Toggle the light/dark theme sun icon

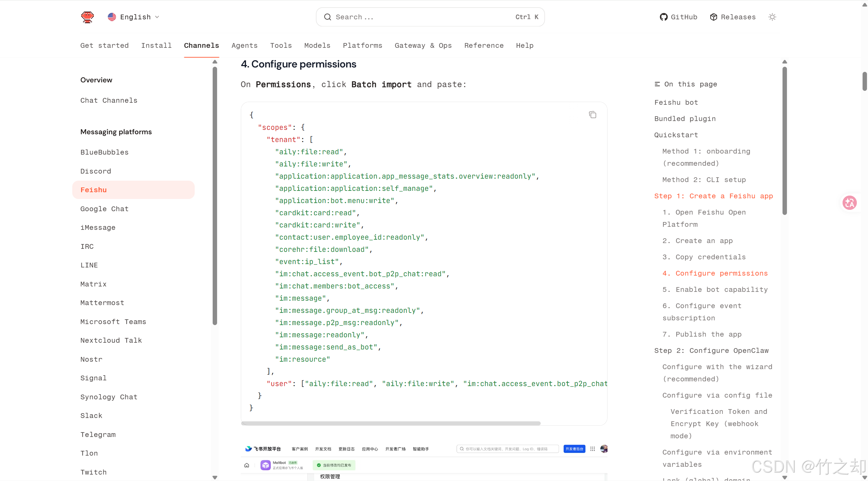[772, 17]
